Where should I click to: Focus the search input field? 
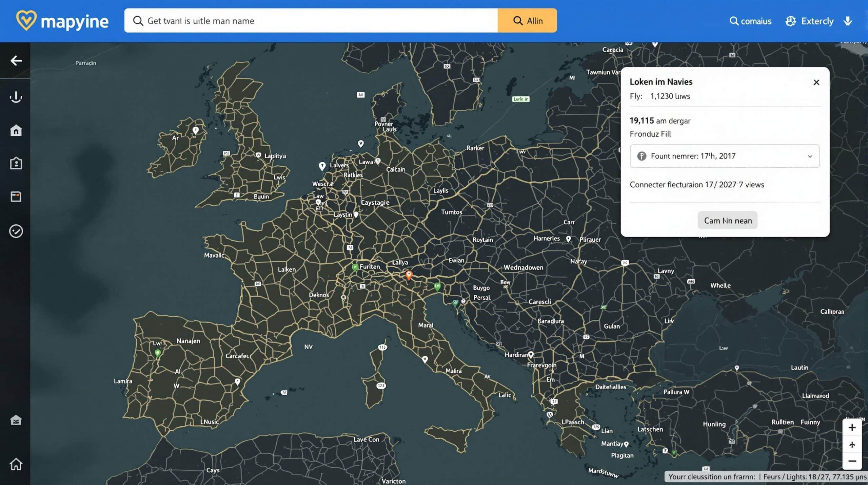point(311,21)
